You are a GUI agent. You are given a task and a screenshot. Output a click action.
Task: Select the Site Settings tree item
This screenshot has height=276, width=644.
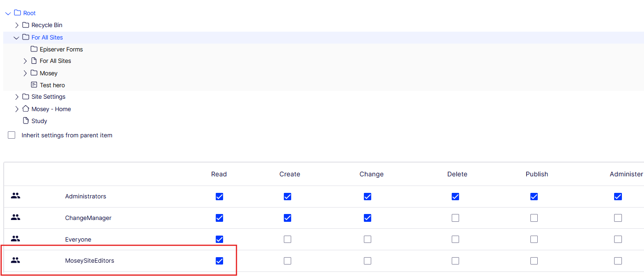click(48, 97)
